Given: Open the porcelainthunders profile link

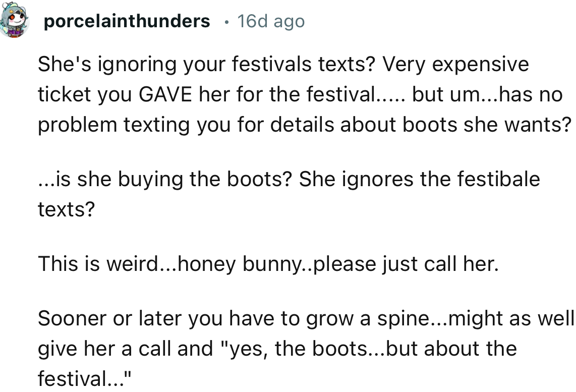Looking at the screenshot, I should [x=127, y=21].
